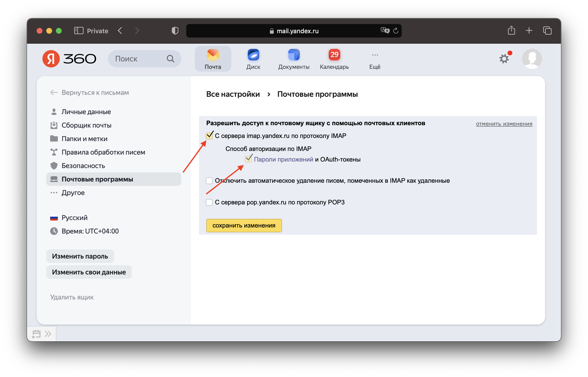Select Безопасность in the settings sidebar
This screenshot has height=377, width=588.
tap(83, 166)
